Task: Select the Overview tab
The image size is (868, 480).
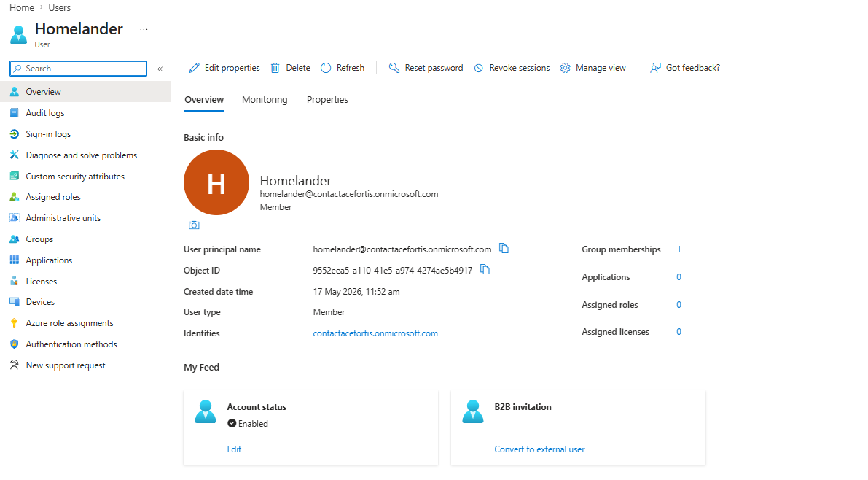Action: point(204,100)
